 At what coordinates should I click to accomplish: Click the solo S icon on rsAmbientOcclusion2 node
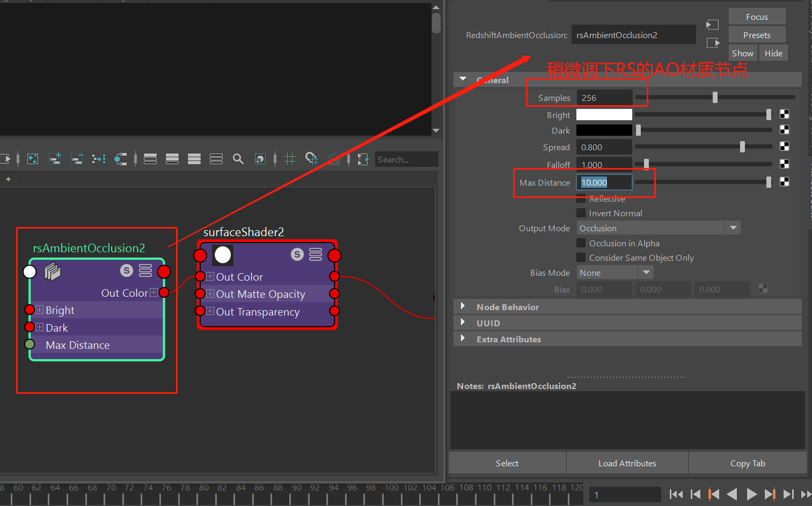click(x=127, y=270)
